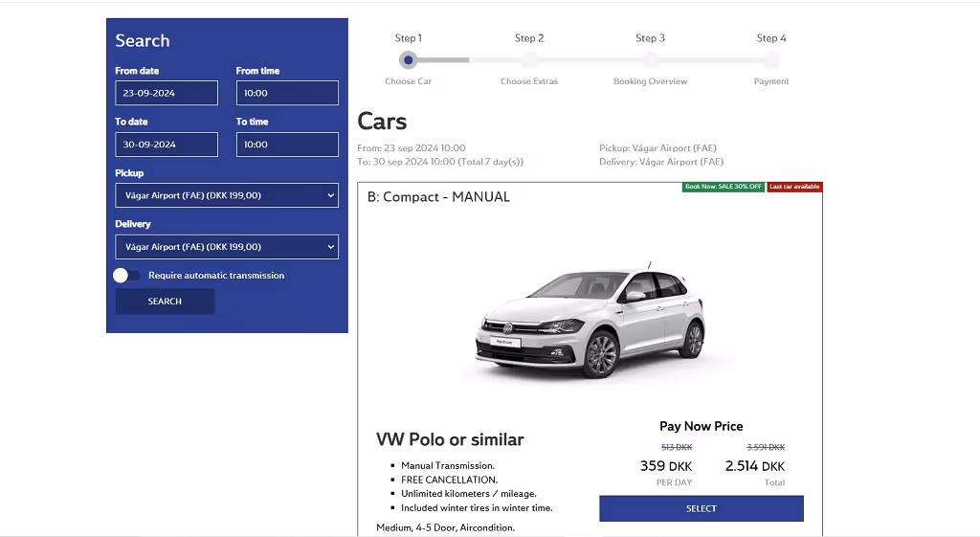The image size is (980, 537).
Task: Click the Pay Now Price heading
Action: tap(702, 426)
